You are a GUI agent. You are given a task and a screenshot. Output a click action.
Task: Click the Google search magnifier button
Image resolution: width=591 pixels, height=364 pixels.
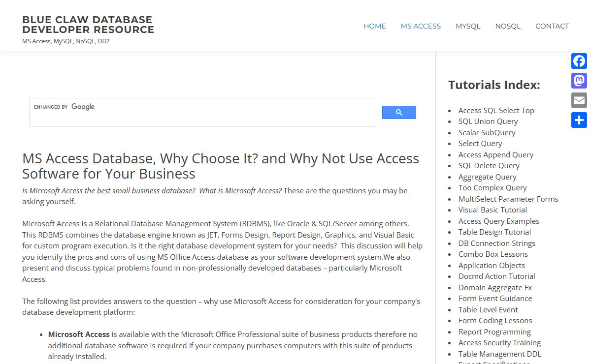(x=399, y=112)
